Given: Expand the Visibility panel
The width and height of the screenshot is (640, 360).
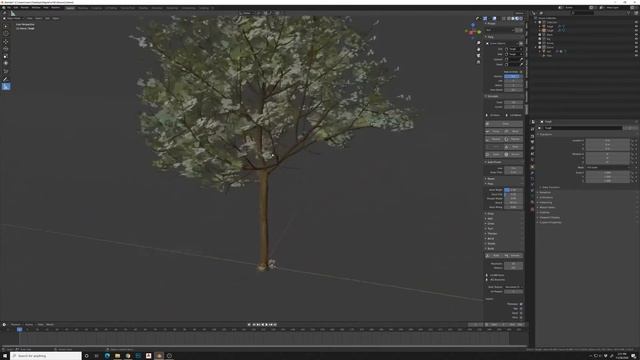Looking at the screenshot, I should (544, 212).
